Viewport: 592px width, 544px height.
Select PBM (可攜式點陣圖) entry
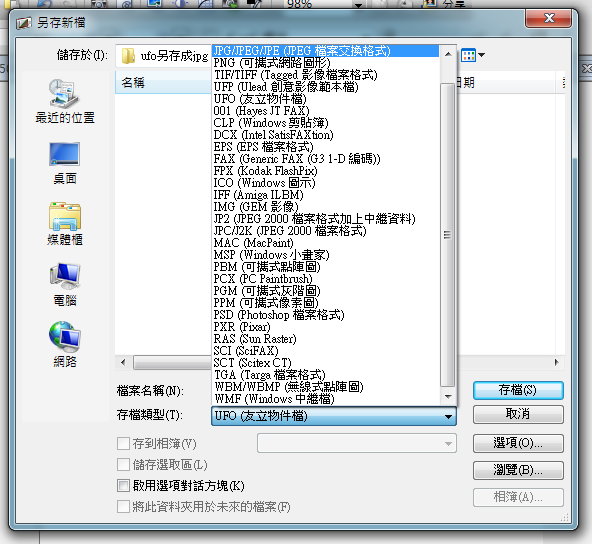pyautogui.click(x=325, y=267)
